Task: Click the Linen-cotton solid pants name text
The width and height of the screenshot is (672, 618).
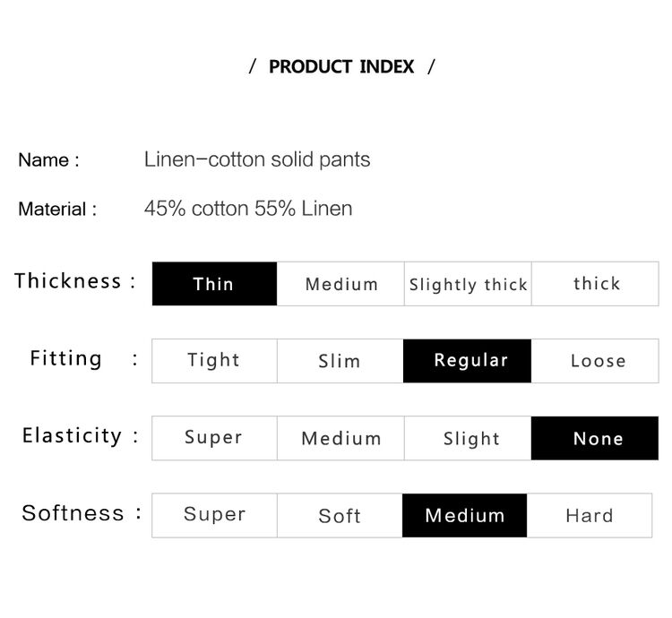Action: click(x=257, y=159)
